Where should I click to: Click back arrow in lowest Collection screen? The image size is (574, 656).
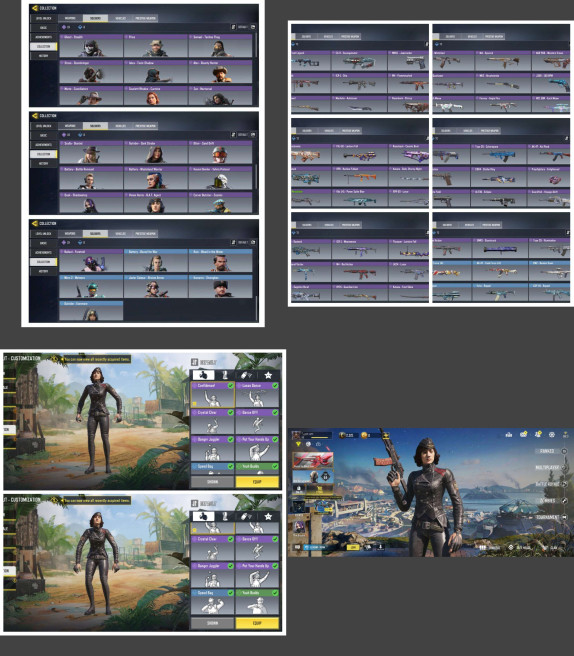tap(35, 223)
